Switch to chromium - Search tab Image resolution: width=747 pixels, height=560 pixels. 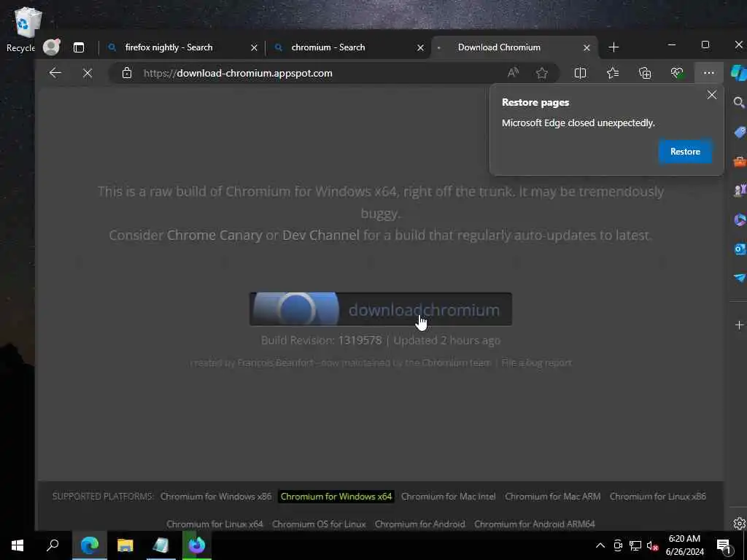point(328,47)
